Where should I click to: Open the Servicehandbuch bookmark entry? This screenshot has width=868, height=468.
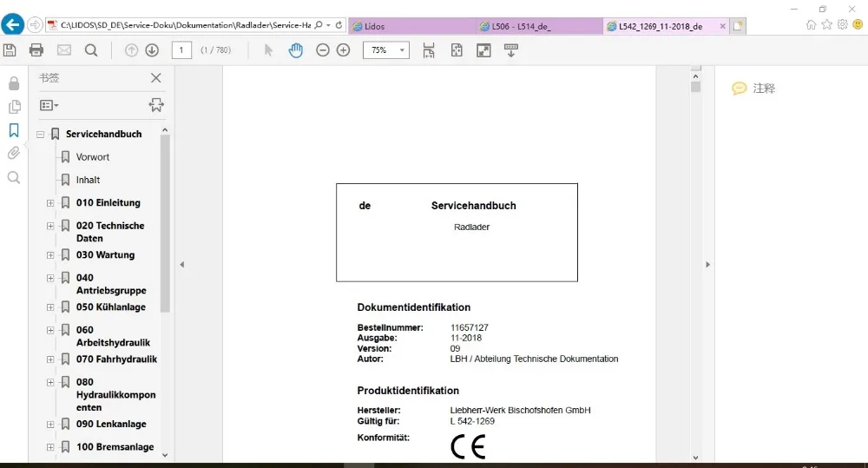coord(103,134)
